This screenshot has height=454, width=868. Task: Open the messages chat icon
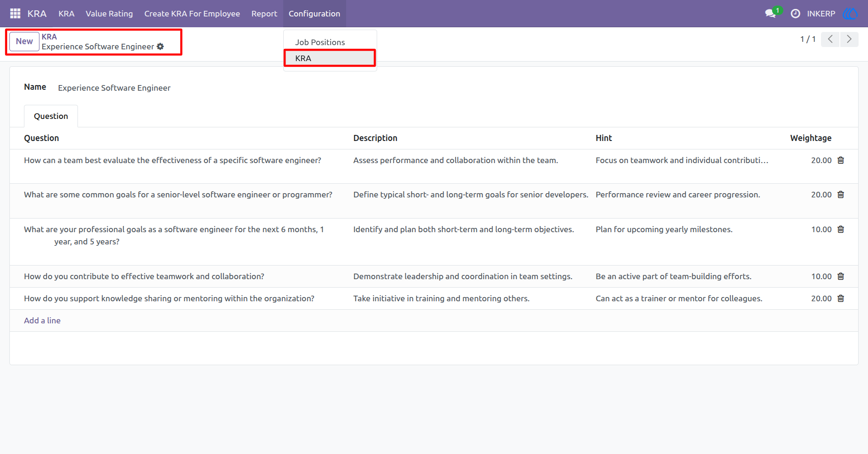[x=770, y=14]
